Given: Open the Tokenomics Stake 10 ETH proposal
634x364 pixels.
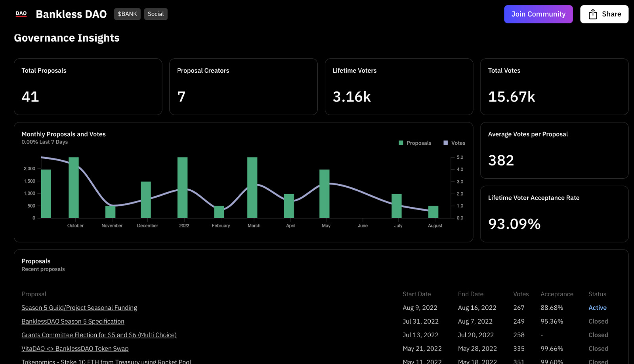Looking at the screenshot, I should coord(106,361).
